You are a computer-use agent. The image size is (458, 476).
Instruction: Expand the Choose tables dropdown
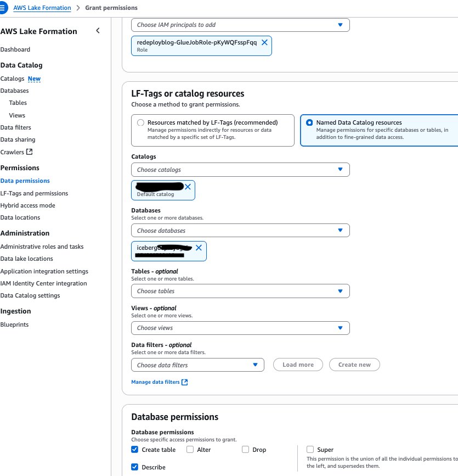pos(240,291)
